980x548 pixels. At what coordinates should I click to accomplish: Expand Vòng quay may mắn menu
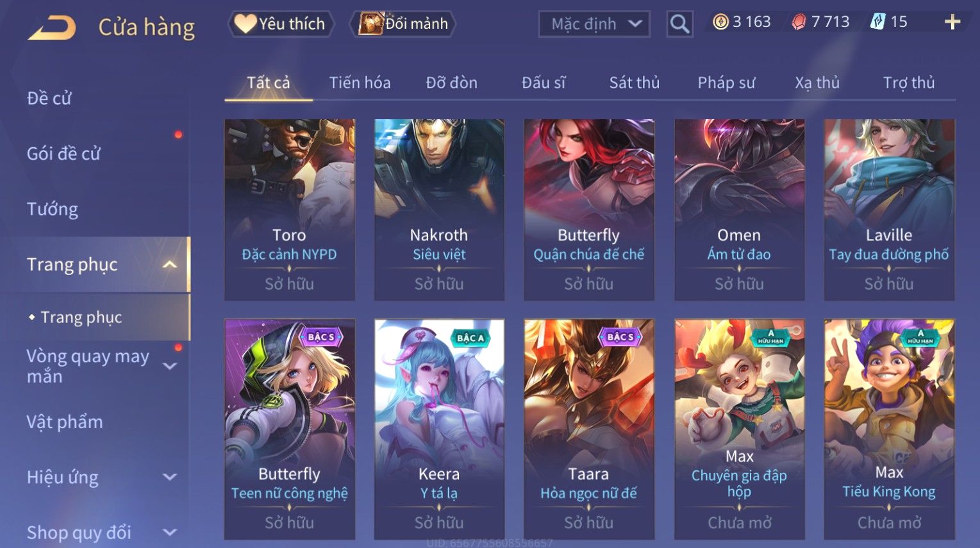coord(170,366)
